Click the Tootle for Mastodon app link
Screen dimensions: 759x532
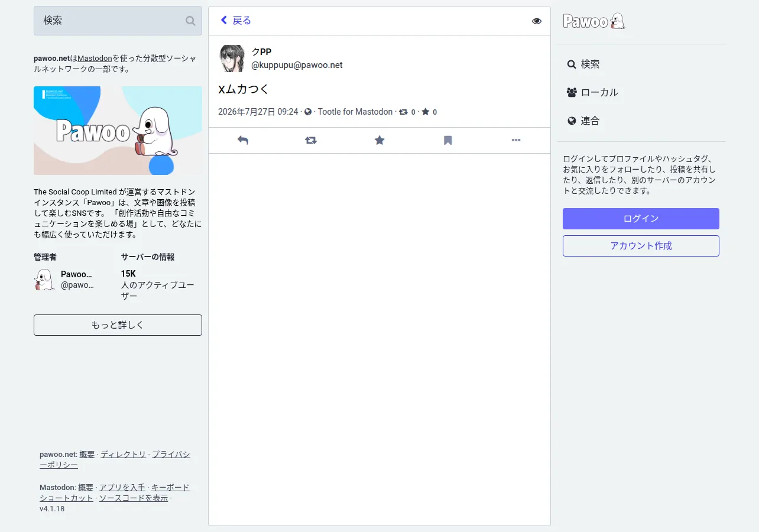355,112
